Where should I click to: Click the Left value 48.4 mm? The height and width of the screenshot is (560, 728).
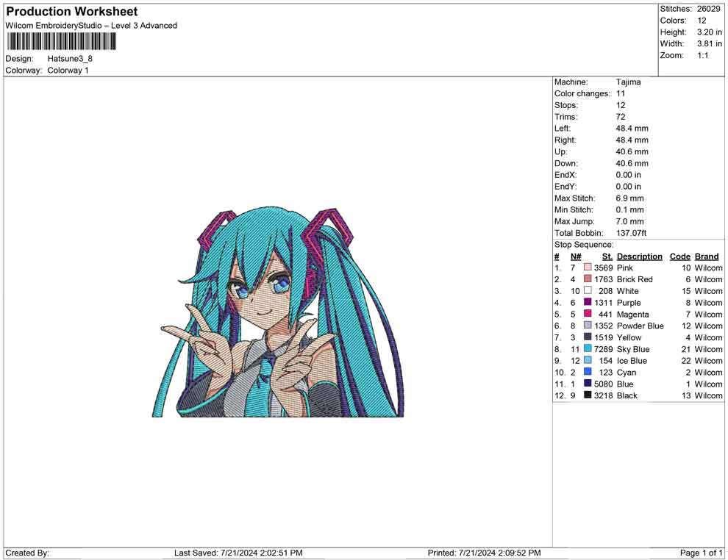pyautogui.click(x=632, y=129)
